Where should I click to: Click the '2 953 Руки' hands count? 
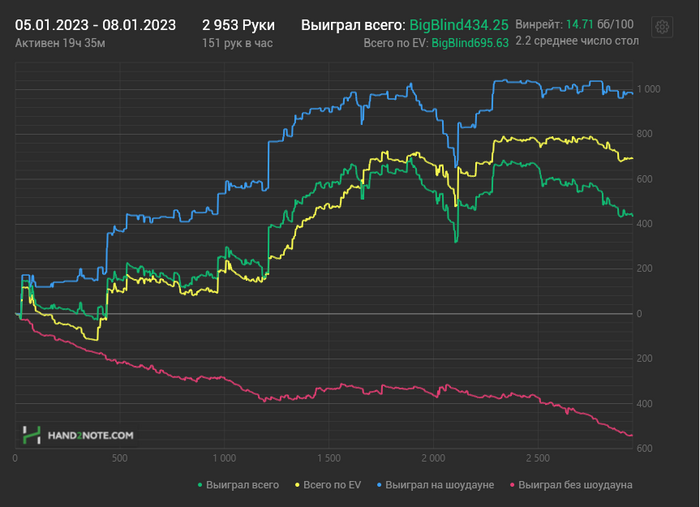click(x=238, y=25)
